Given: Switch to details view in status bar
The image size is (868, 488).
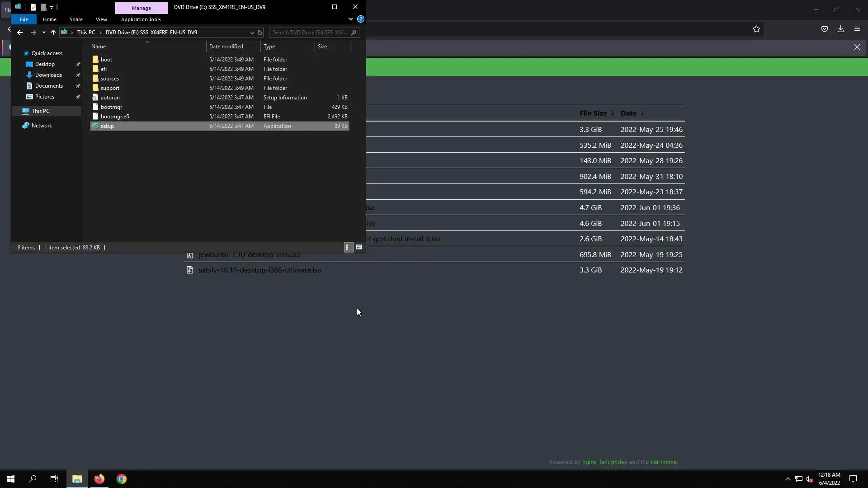Looking at the screenshot, I should pyautogui.click(x=347, y=247).
